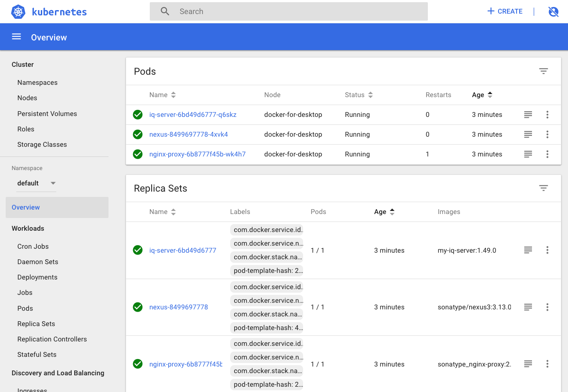Image resolution: width=568 pixels, height=392 pixels.
Task: Open the Pods table filter icon
Action: (x=543, y=71)
